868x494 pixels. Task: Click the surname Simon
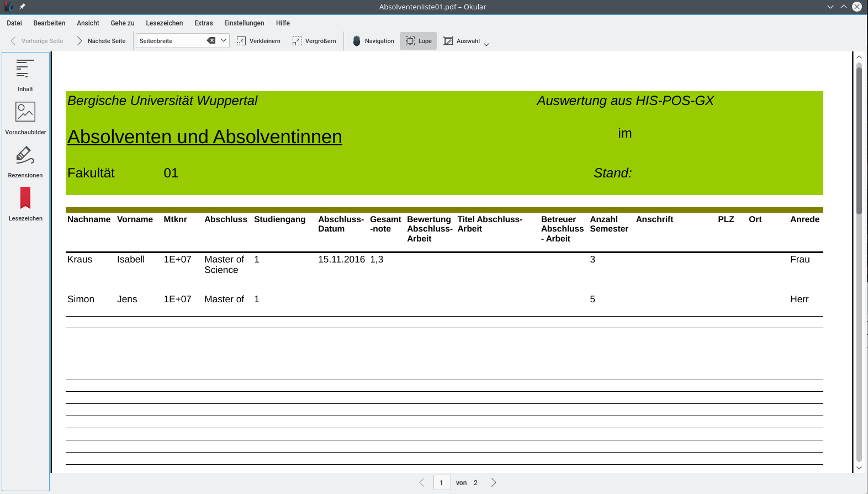pyautogui.click(x=81, y=299)
